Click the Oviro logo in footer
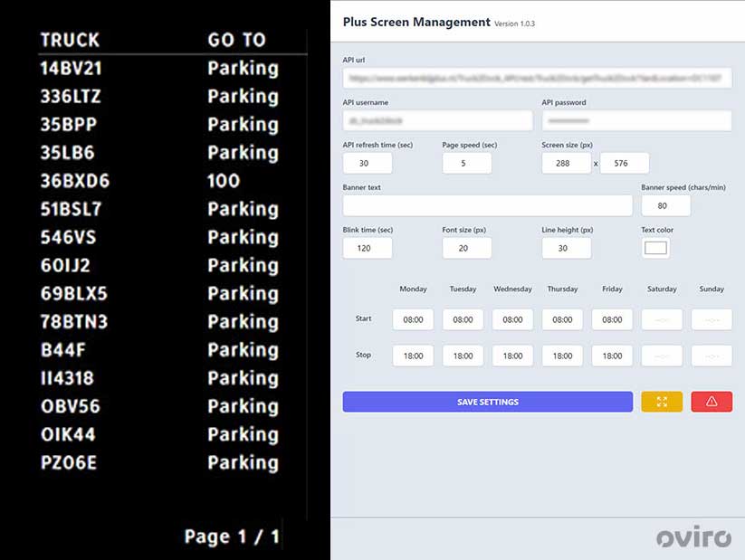The height and width of the screenshot is (560, 745). [693, 539]
